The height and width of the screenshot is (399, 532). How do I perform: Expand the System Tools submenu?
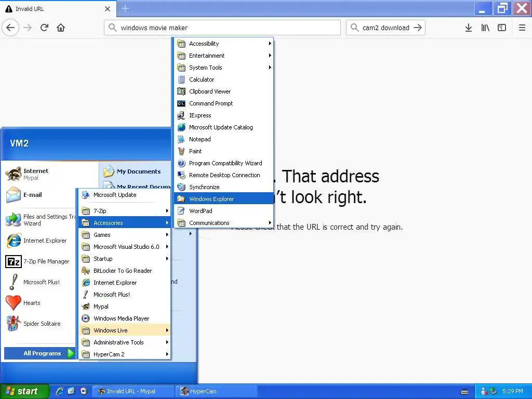coord(223,68)
